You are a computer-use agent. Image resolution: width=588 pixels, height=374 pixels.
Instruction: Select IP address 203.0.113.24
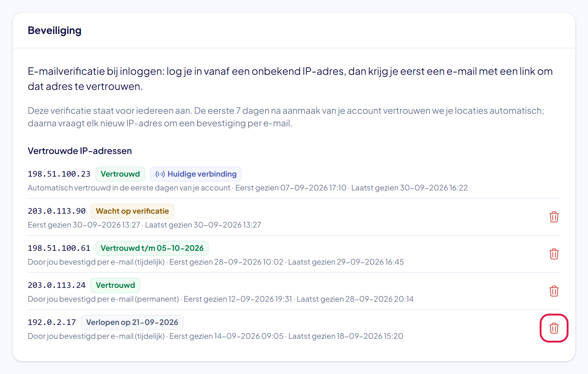57,285
